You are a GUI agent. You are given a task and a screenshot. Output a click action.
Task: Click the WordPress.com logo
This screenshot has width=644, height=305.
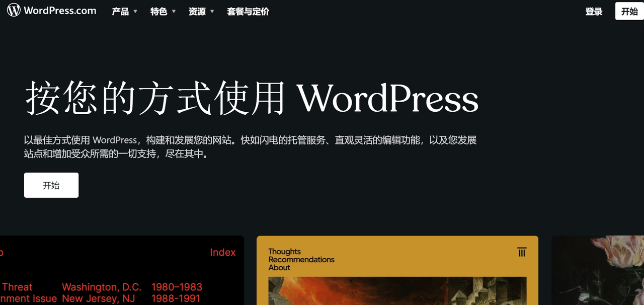(52, 11)
